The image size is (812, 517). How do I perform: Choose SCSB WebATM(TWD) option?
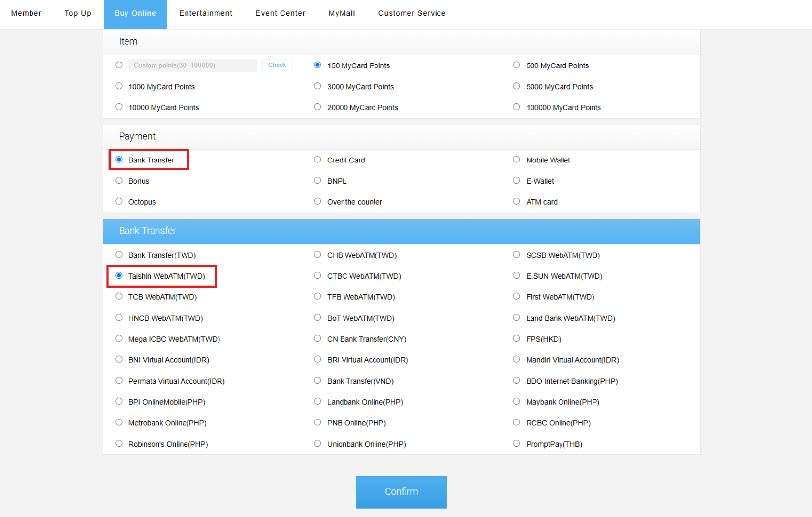click(x=516, y=255)
